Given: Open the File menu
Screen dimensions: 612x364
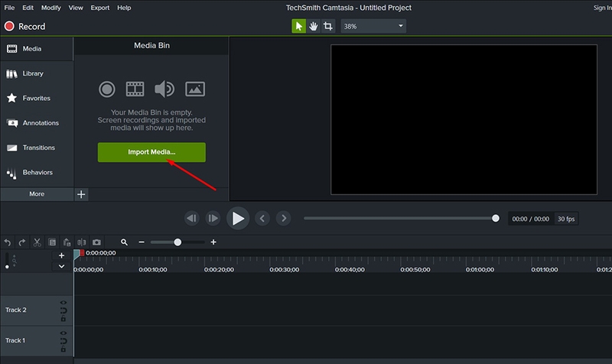Looking at the screenshot, I should 9,8.
